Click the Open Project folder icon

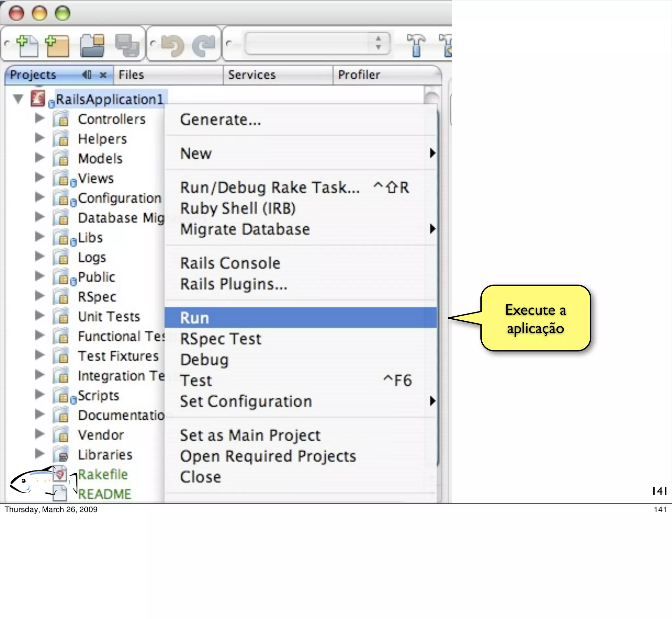click(92, 45)
